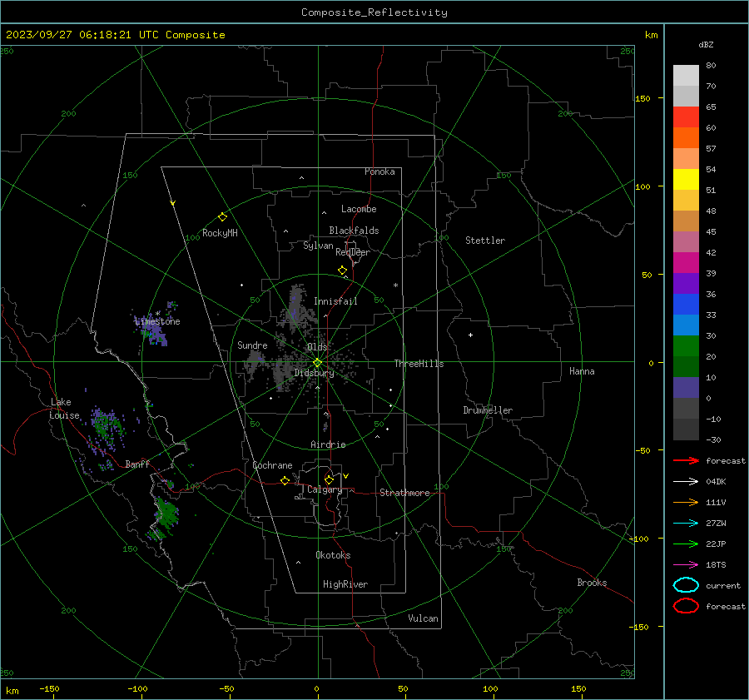Click yellow diamond marker near RockyMH
Image resolution: width=749 pixels, height=700 pixels.
[222, 217]
